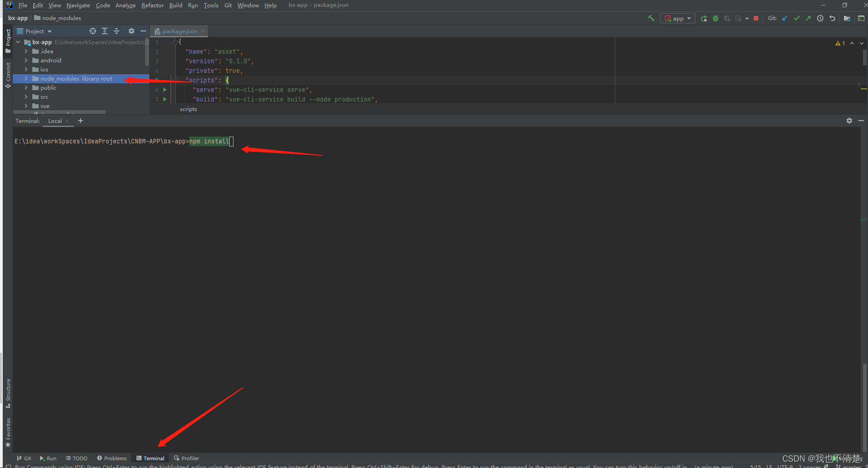Expand the node_modules tree item

(26, 78)
